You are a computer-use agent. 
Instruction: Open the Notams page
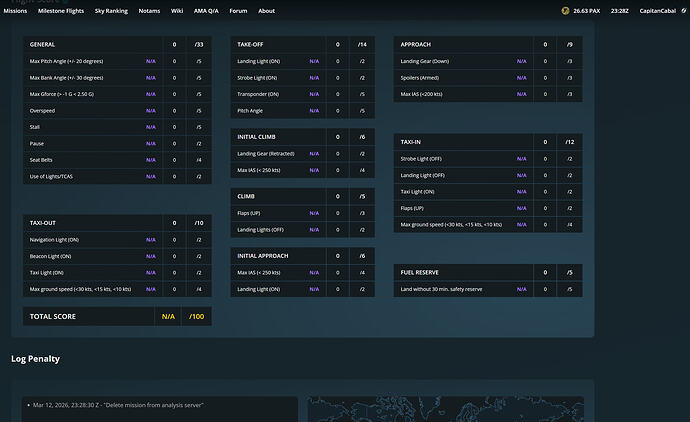[x=148, y=11]
